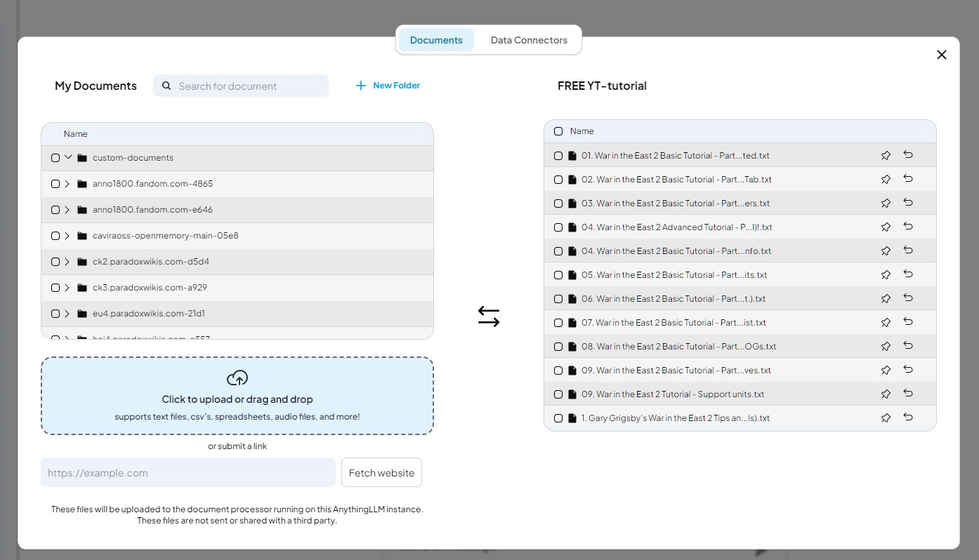This screenshot has height=560, width=979.
Task: Expand the anno1800.fandom.com-e646 folder
Action: pos(67,210)
